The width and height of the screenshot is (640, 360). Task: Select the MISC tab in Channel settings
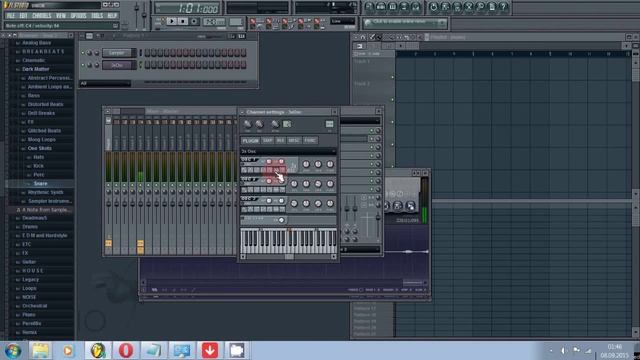click(293, 140)
